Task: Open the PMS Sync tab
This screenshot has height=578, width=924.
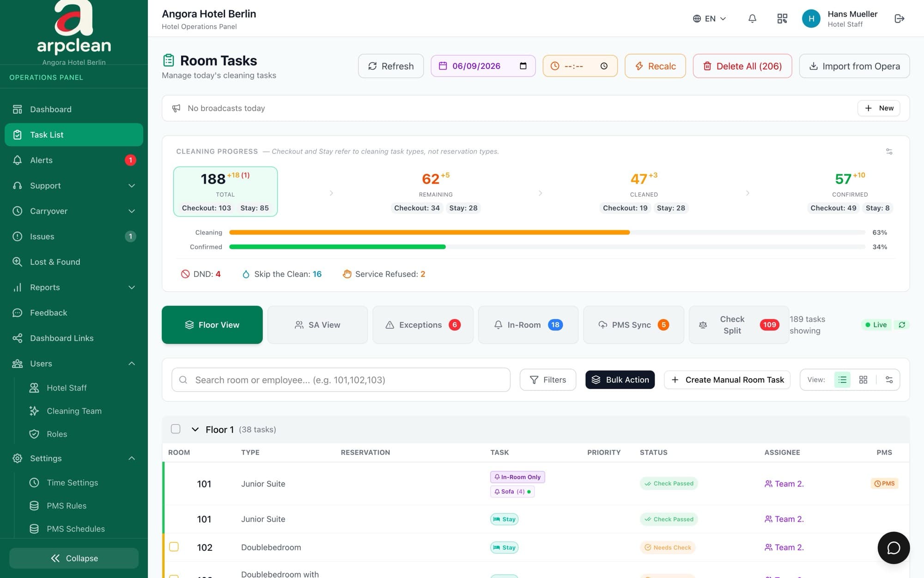Action: coord(633,325)
